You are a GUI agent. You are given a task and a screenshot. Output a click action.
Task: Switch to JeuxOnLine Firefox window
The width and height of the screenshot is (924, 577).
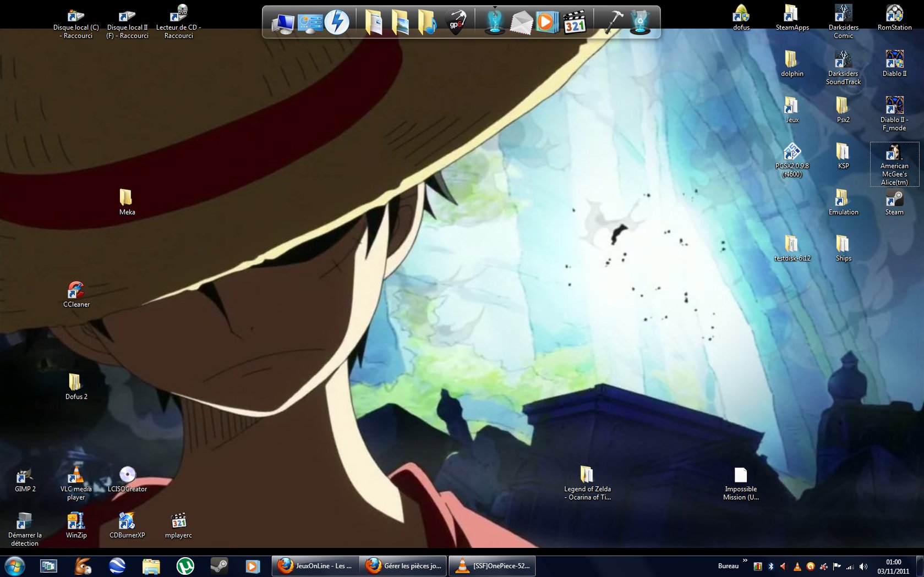(315, 566)
